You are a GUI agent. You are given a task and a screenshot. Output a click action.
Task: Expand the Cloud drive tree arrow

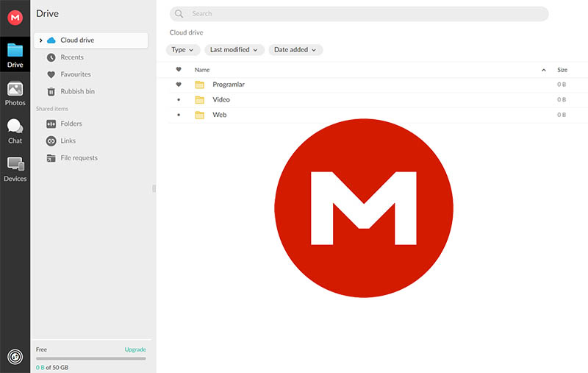coord(41,40)
